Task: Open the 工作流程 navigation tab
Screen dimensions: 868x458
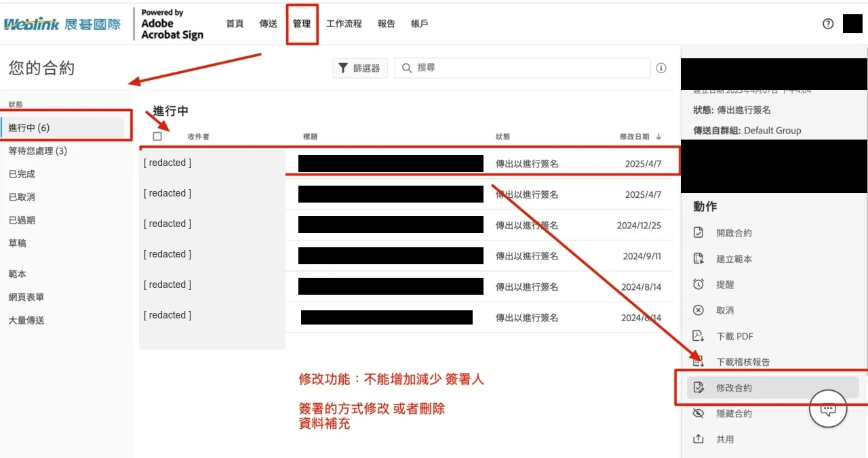Action: click(x=344, y=24)
